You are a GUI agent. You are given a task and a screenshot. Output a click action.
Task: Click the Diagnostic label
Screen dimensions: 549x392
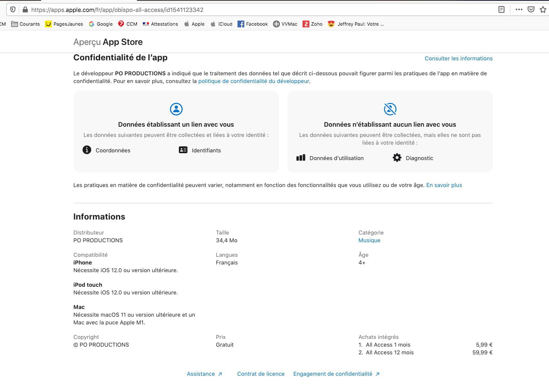point(419,158)
